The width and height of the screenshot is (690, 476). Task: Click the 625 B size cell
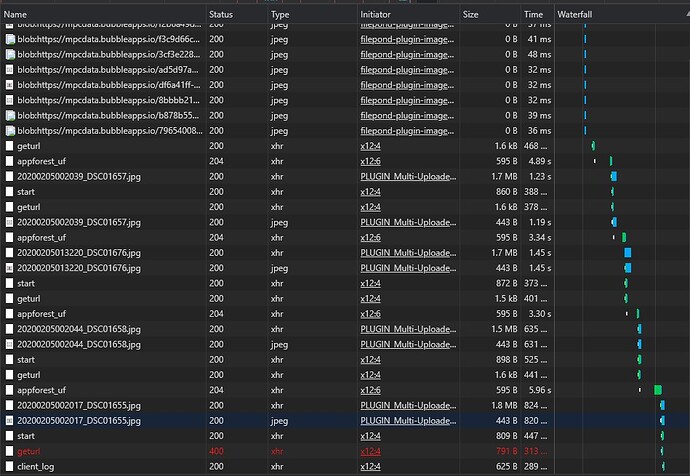(x=506, y=466)
